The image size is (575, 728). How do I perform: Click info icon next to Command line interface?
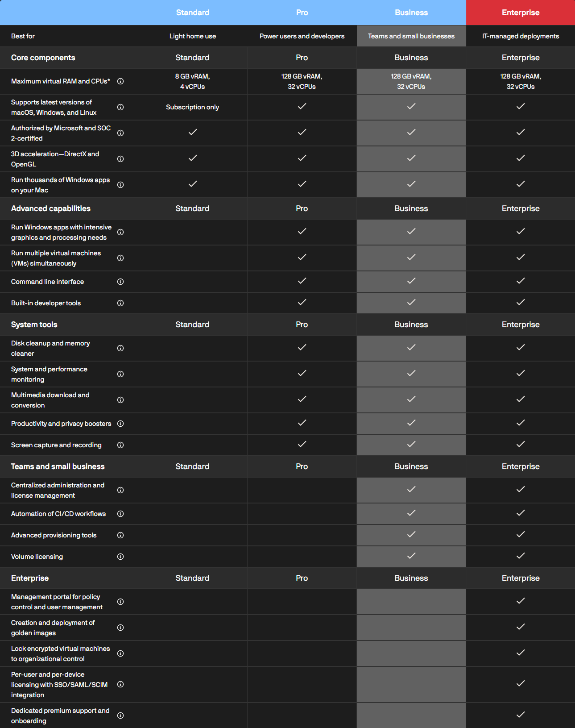120,282
